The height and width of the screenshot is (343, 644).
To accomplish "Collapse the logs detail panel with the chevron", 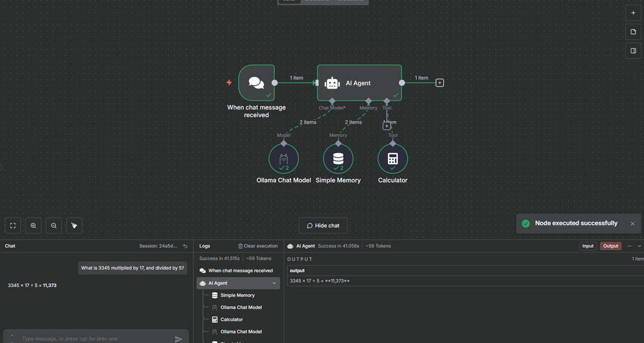I will pos(639,246).
